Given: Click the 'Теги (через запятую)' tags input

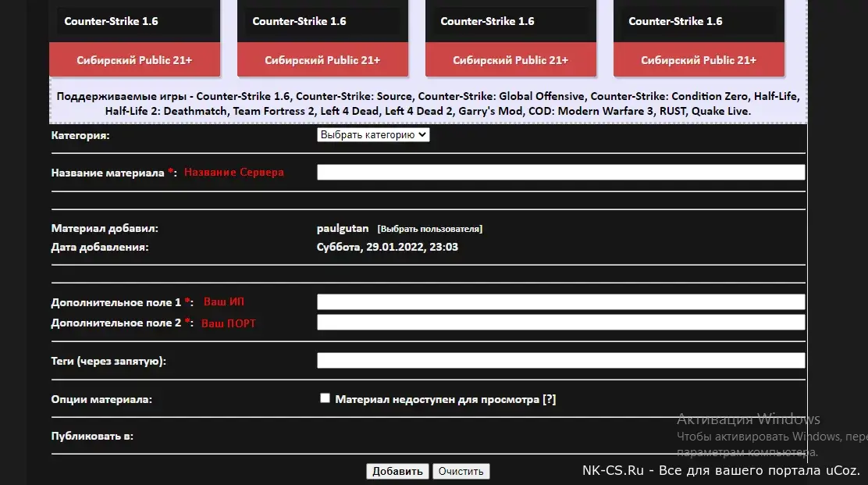Looking at the screenshot, I should point(560,360).
